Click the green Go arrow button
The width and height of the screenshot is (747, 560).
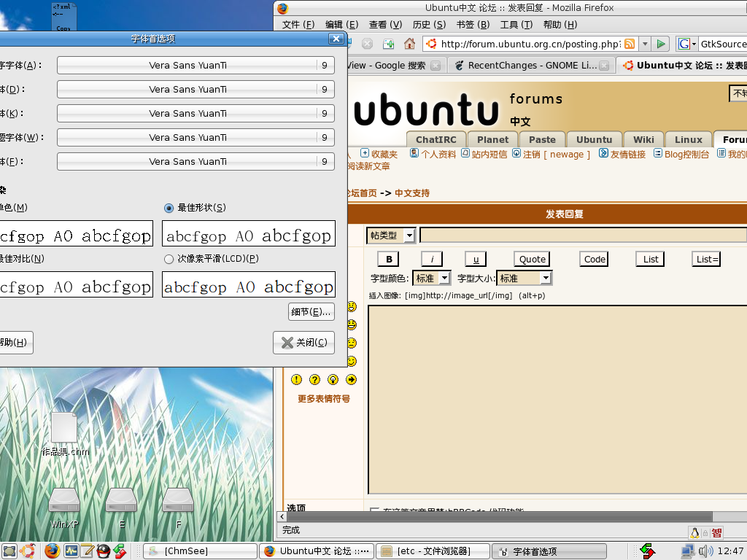[x=661, y=44]
